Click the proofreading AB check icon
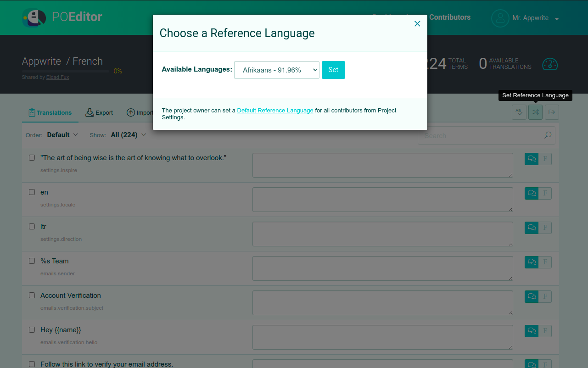Image resolution: width=588 pixels, height=368 pixels. pyautogui.click(x=519, y=112)
